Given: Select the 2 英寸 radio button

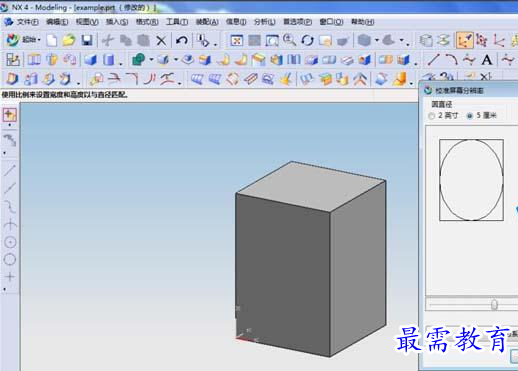Looking at the screenshot, I should 432,116.
